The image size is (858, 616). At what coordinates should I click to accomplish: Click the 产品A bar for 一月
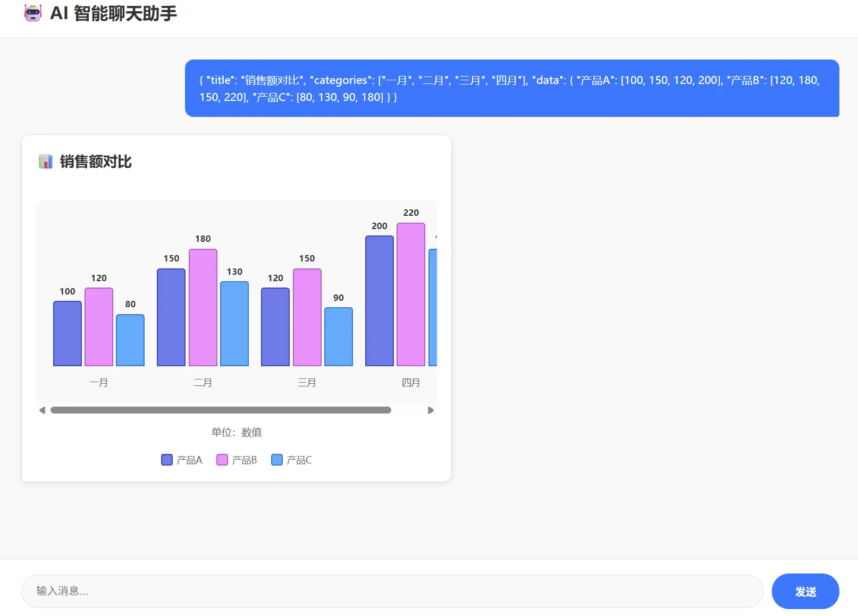(68, 334)
